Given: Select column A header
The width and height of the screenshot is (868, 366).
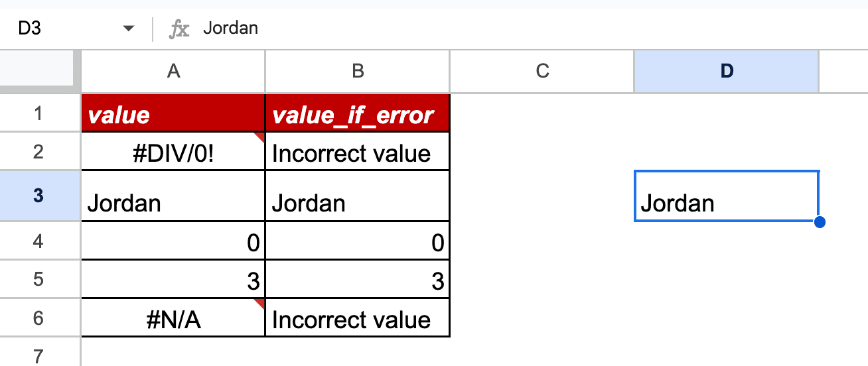Looking at the screenshot, I should coord(173,71).
